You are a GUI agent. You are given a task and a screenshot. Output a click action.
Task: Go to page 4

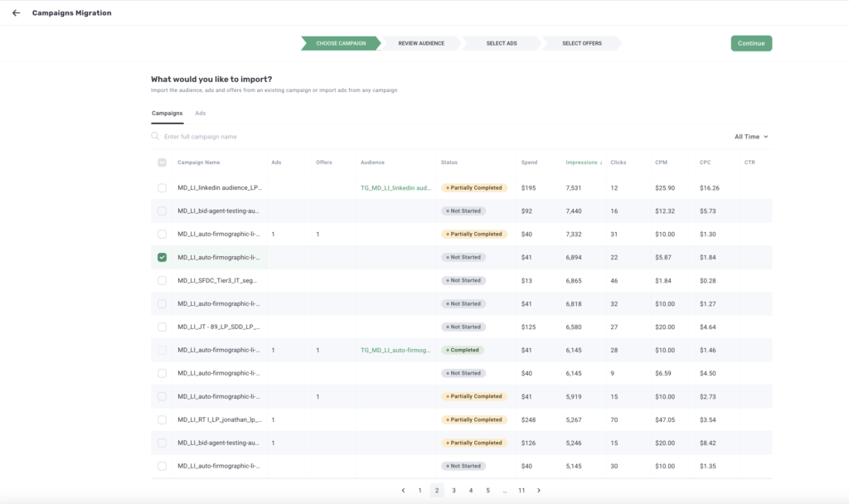point(471,491)
